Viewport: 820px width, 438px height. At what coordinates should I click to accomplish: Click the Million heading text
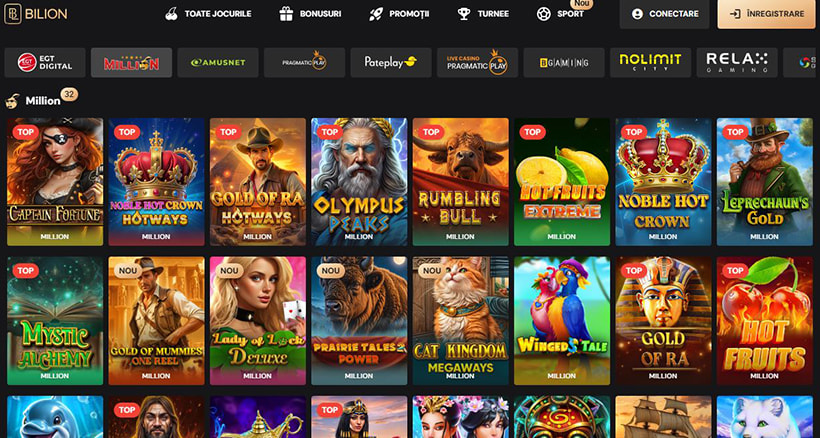pos(43,101)
